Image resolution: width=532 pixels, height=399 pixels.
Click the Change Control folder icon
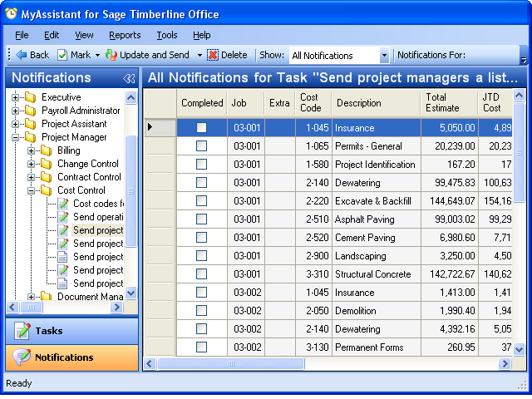point(47,164)
